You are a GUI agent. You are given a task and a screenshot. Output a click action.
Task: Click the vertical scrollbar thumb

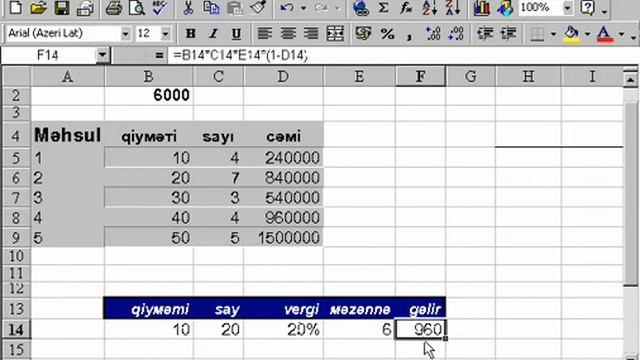coord(631,194)
